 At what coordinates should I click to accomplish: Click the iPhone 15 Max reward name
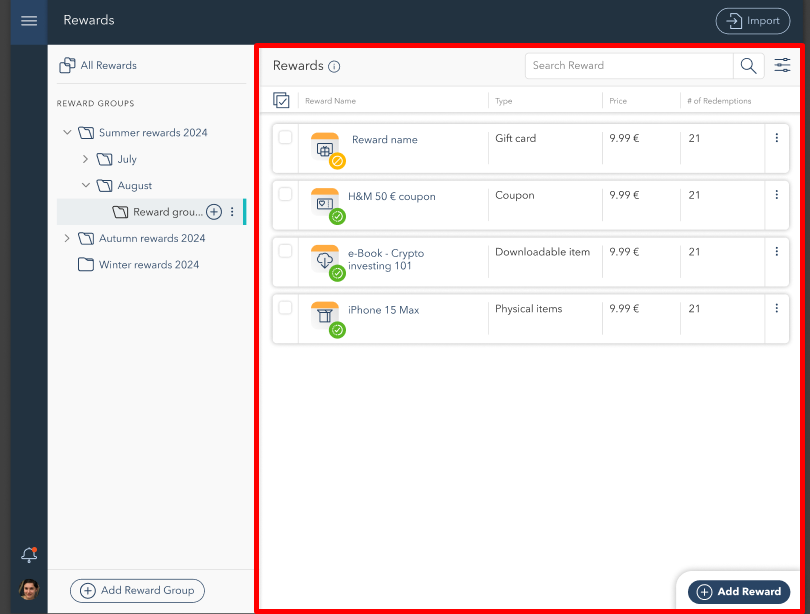click(383, 310)
